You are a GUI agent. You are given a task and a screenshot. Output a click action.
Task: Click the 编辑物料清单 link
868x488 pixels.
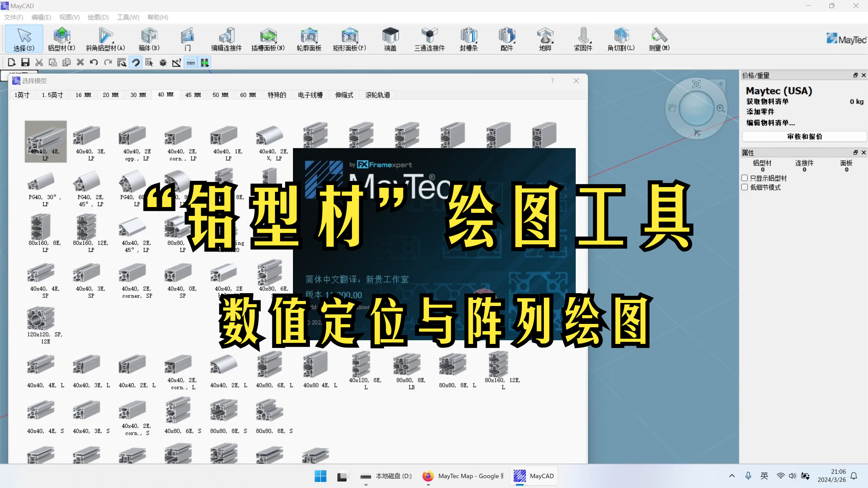click(x=770, y=123)
